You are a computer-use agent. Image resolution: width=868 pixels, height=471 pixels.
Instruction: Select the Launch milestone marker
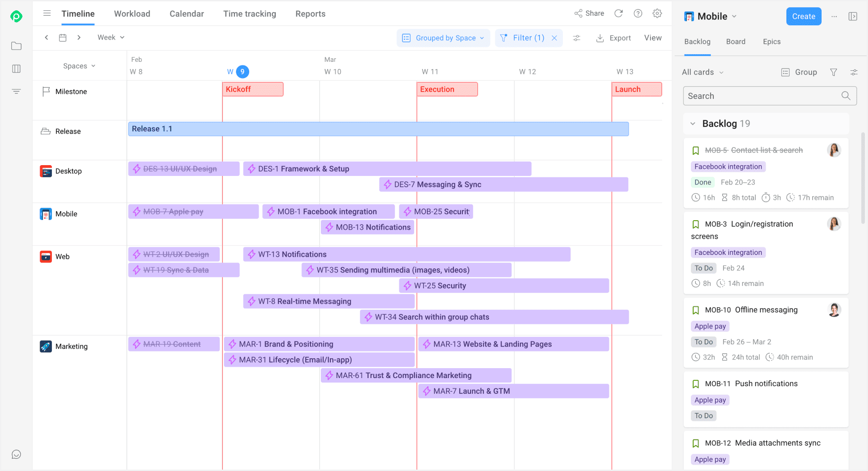[636, 89]
